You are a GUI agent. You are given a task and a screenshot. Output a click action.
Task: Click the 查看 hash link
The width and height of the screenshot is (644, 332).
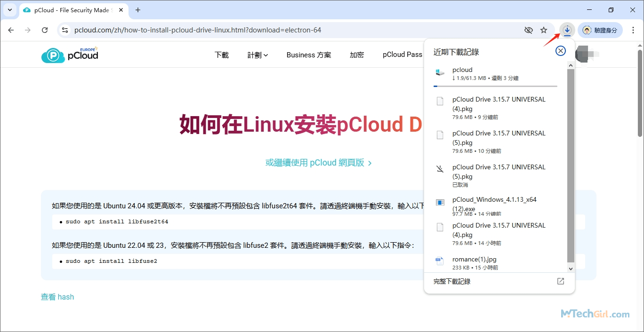(57, 297)
